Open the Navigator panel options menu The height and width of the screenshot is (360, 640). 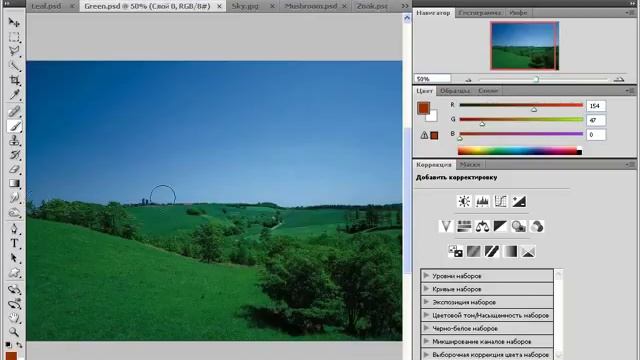(x=630, y=13)
